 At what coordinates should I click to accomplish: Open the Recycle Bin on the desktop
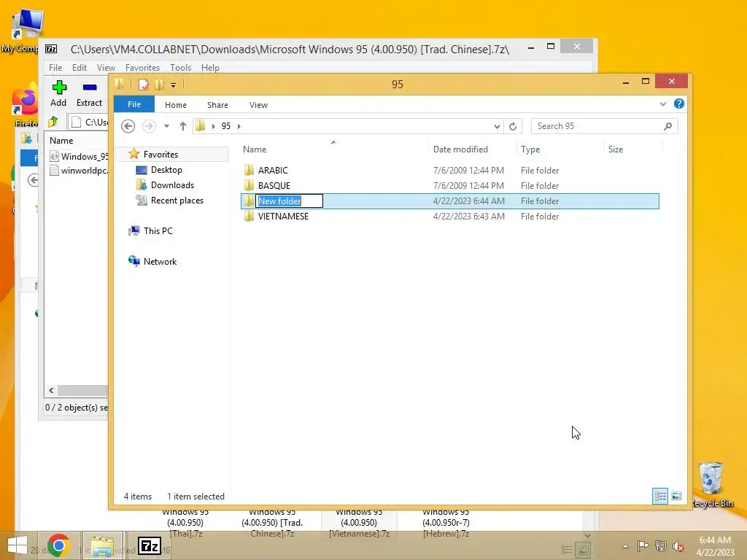click(x=712, y=484)
